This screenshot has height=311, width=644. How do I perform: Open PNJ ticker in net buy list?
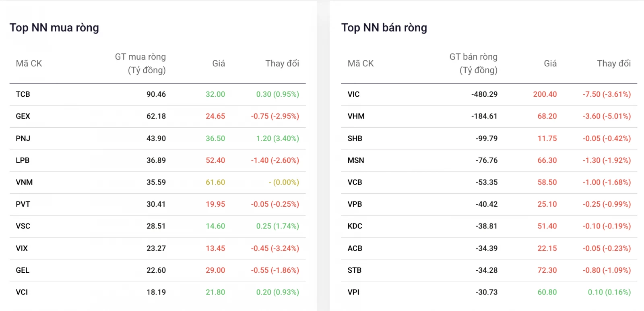tap(23, 138)
